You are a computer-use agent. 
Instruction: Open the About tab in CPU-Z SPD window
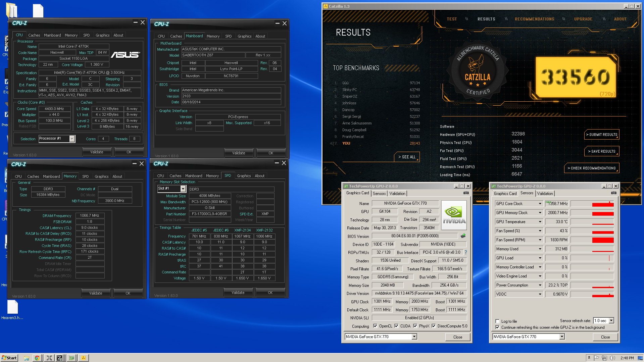coord(259,176)
